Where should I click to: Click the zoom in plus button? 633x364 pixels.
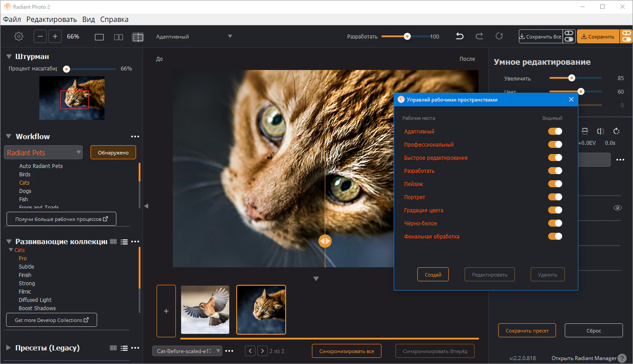[55, 36]
